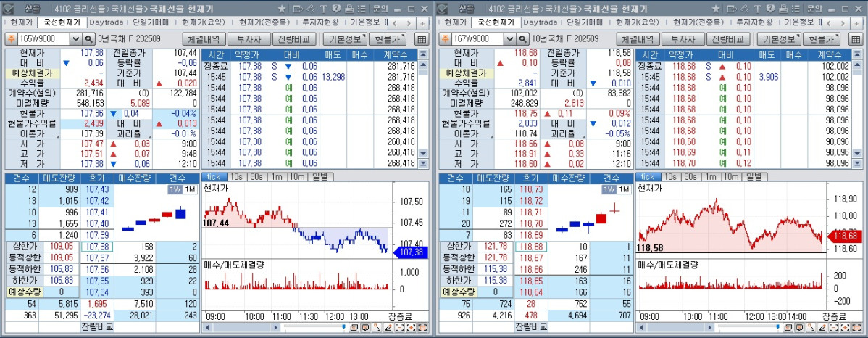Viewport: 868px width, 338px height.
Task: Show next tabs arrow in 3-year window
Action: tap(409, 22)
